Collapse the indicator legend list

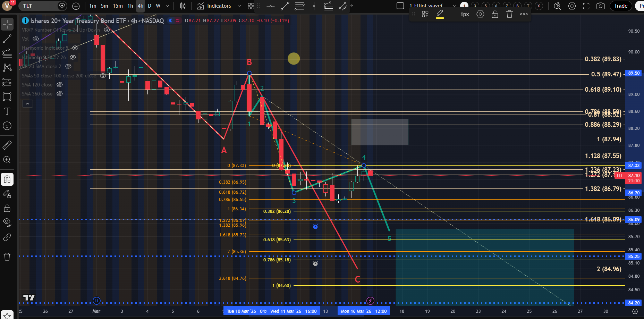[x=27, y=103]
